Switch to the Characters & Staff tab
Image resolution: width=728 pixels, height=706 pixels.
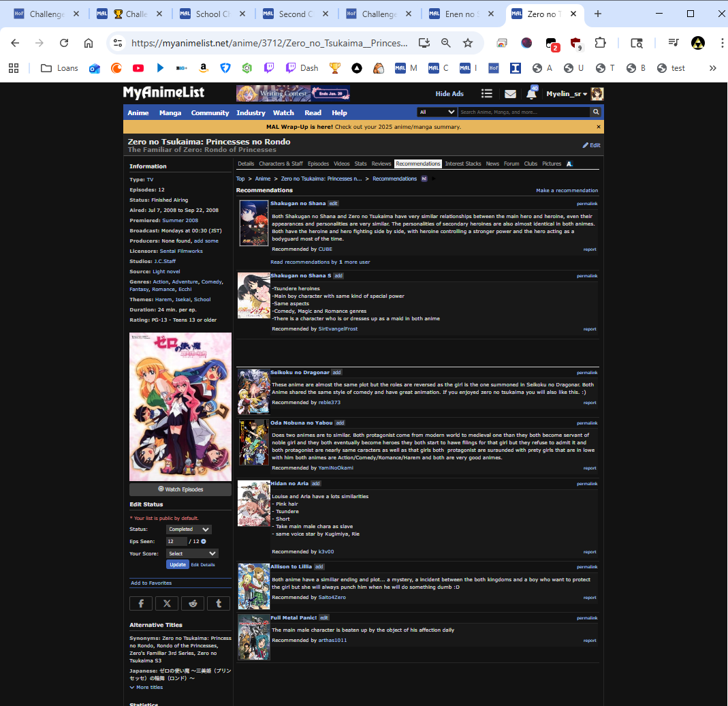click(281, 164)
